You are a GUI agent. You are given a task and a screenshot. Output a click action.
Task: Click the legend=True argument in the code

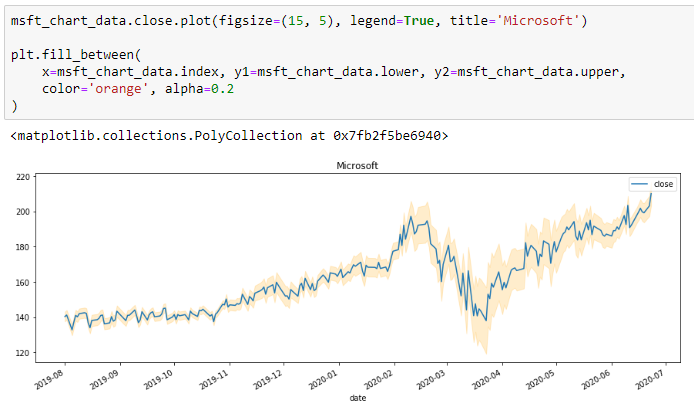392,21
